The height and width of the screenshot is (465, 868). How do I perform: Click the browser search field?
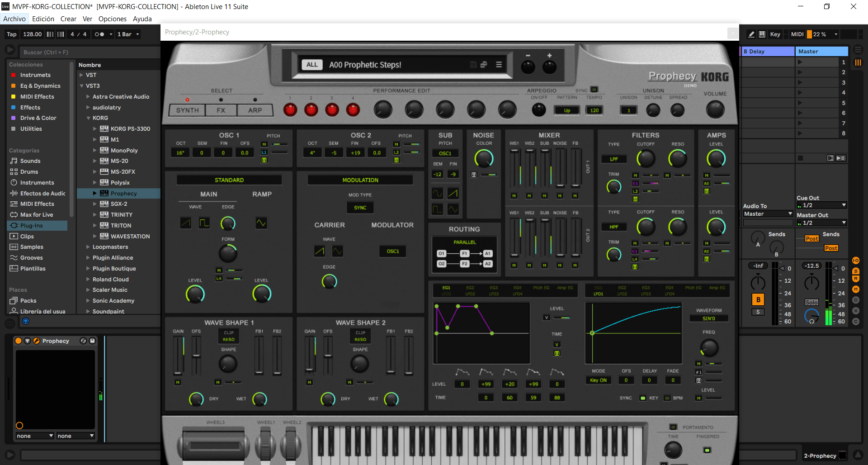coord(90,52)
